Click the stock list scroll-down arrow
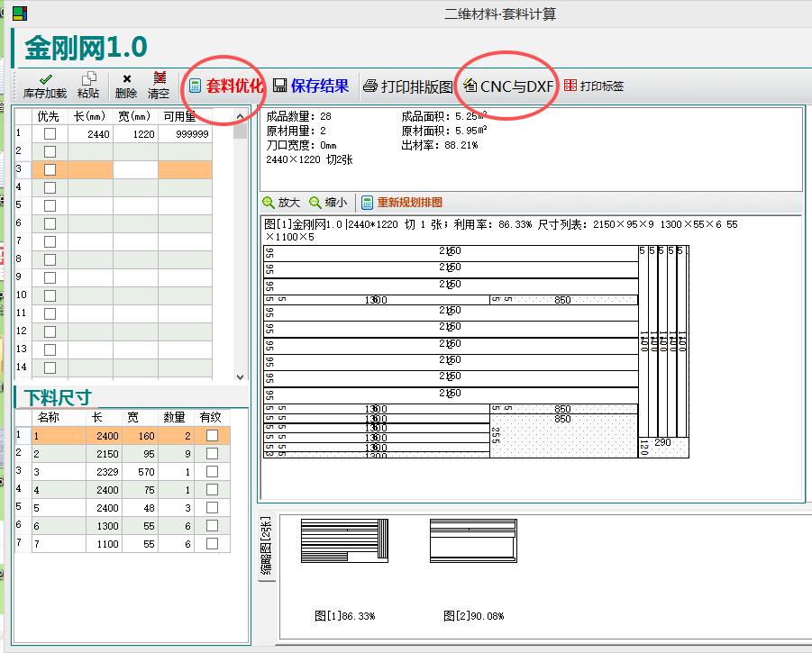The height and width of the screenshot is (653, 812). pyautogui.click(x=240, y=376)
